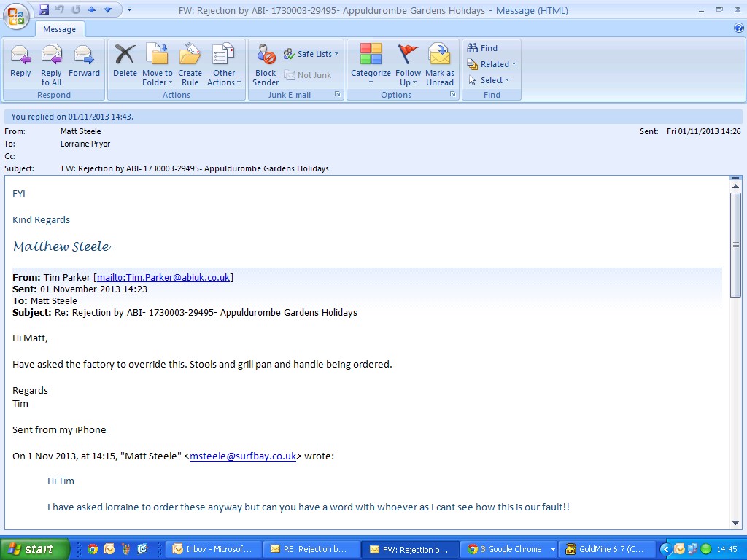Viewport: 747px width, 560px height.
Task: Open the Select dropdown
Action: [489, 80]
